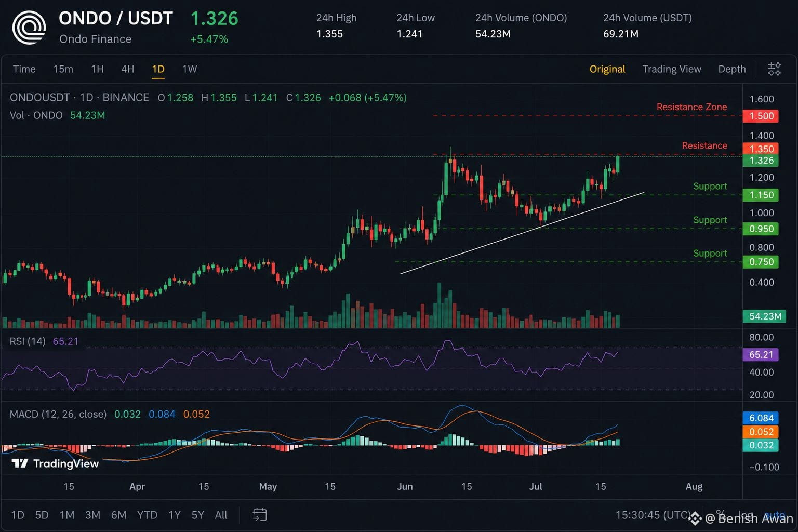Switch chart interval to 4H
The image size is (798, 532).
127,69
